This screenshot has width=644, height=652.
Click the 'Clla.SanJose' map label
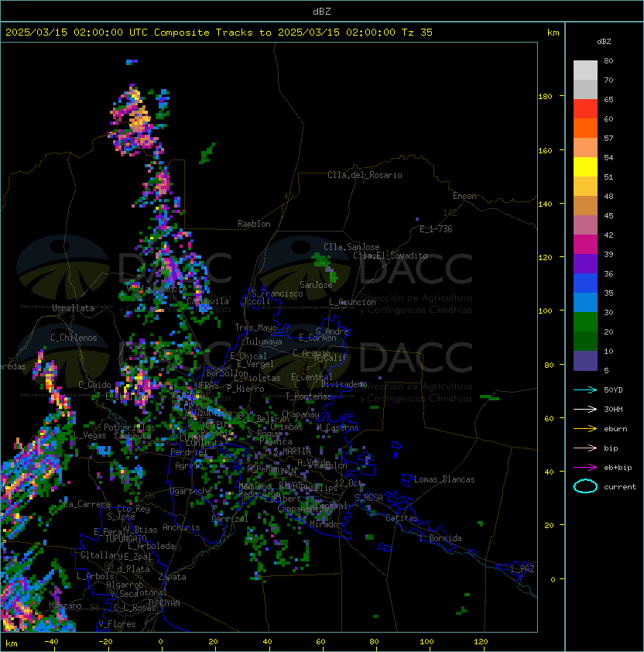[x=351, y=247]
